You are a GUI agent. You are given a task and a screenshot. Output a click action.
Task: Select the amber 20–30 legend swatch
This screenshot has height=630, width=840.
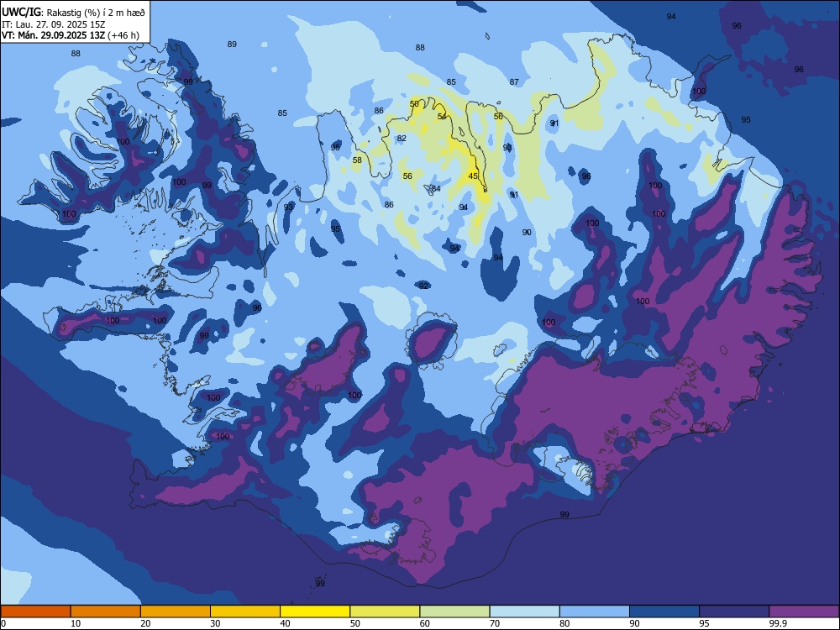coord(176,612)
